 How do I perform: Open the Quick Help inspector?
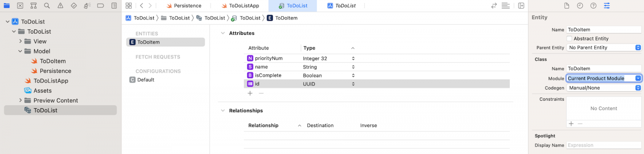point(593,6)
